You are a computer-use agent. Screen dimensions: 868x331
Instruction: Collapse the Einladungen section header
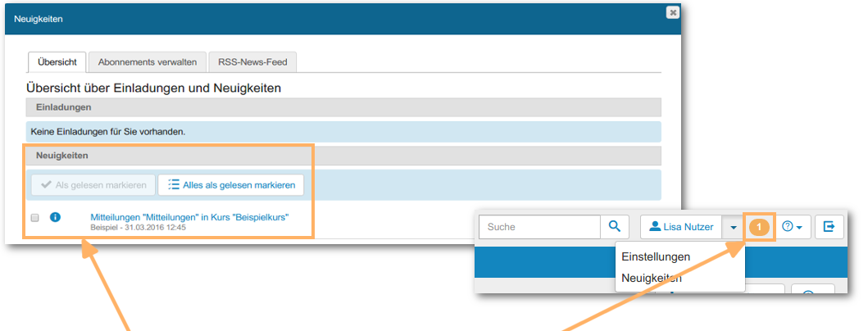[x=343, y=107]
